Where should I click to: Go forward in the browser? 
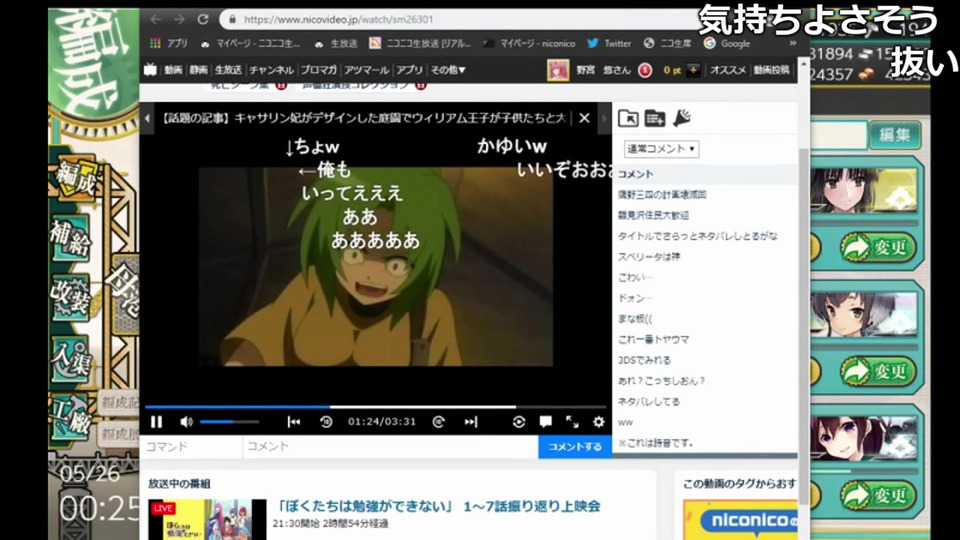[x=179, y=20]
